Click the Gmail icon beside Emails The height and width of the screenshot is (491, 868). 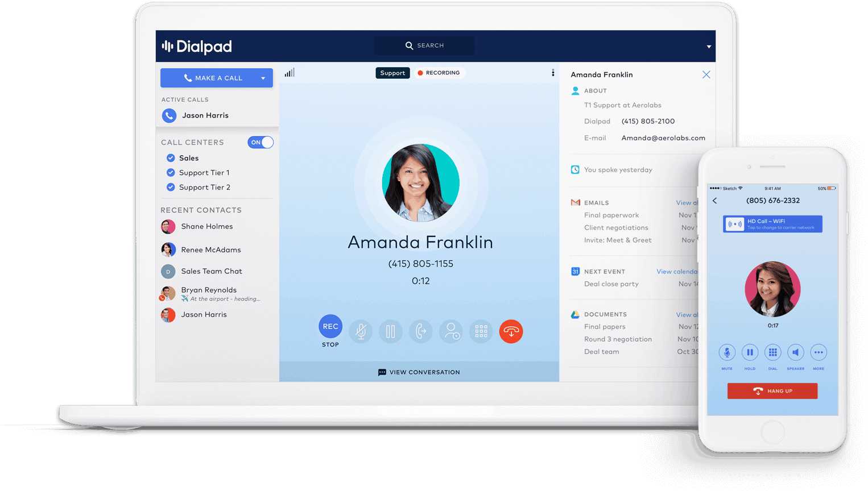pyautogui.click(x=576, y=202)
